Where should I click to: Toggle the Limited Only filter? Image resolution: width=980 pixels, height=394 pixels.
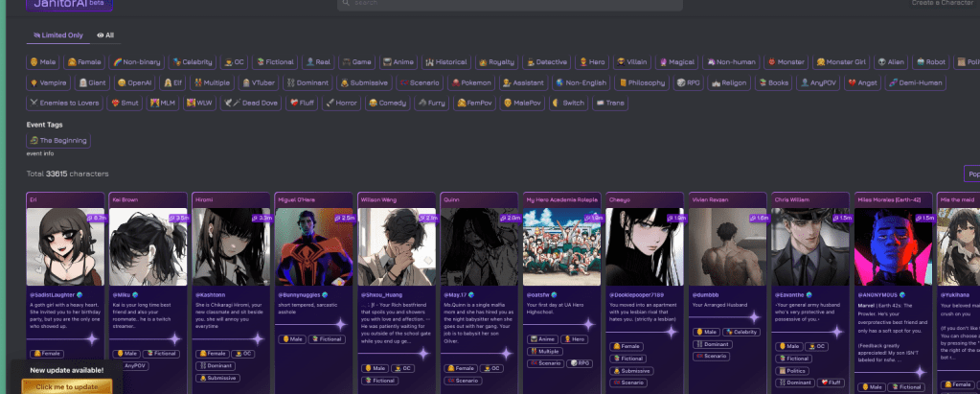(x=57, y=35)
